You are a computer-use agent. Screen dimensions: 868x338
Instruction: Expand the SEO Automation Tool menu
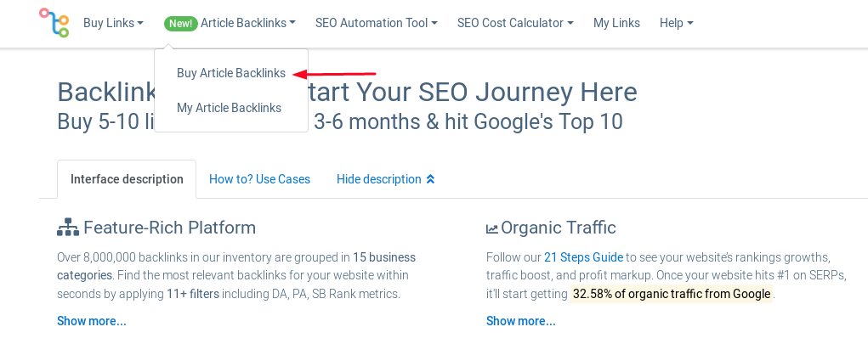pyautogui.click(x=377, y=23)
